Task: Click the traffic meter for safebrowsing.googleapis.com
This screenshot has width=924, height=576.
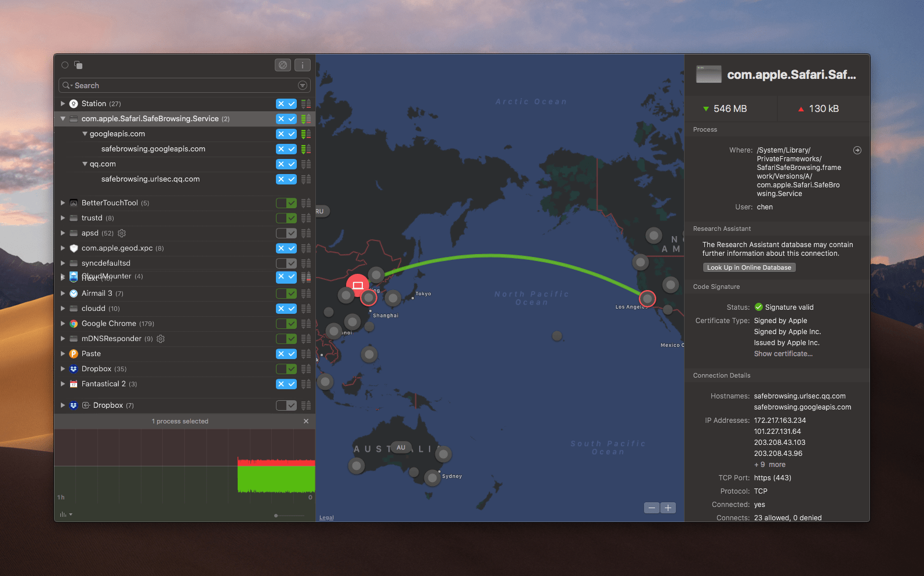Action: click(x=306, y=149)
